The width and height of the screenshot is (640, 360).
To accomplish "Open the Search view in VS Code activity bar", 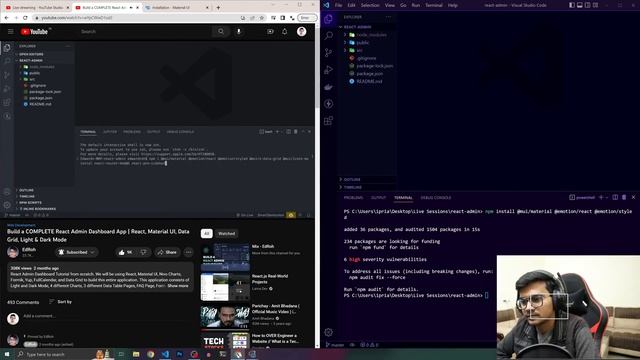I will [x=328, y=36].
